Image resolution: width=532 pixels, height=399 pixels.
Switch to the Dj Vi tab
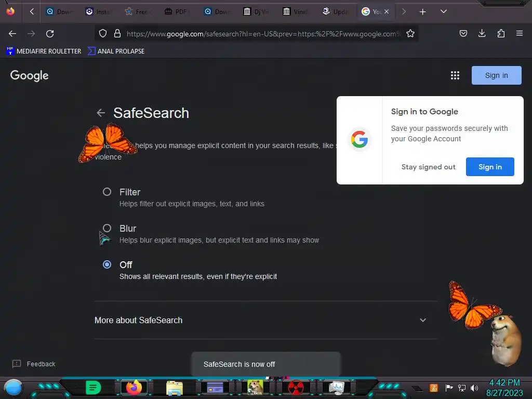[x=257, y=12]
